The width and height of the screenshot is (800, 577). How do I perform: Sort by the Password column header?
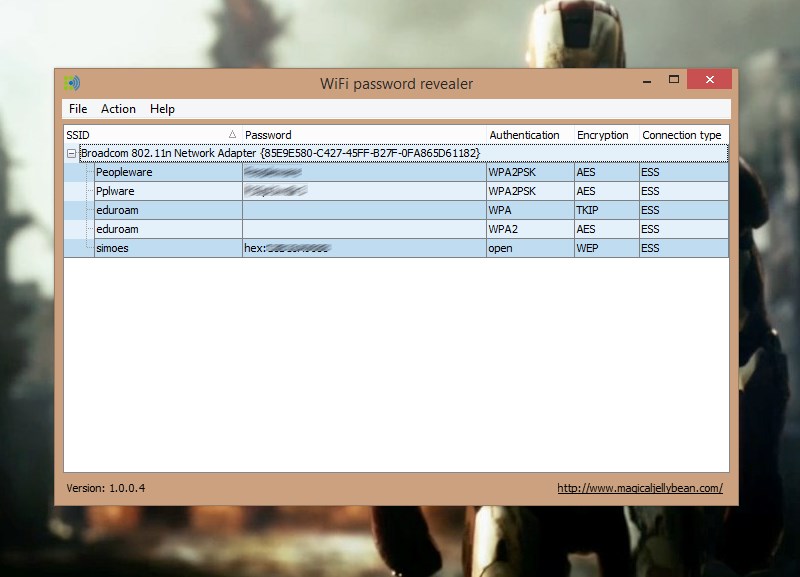tap(364, 135)
